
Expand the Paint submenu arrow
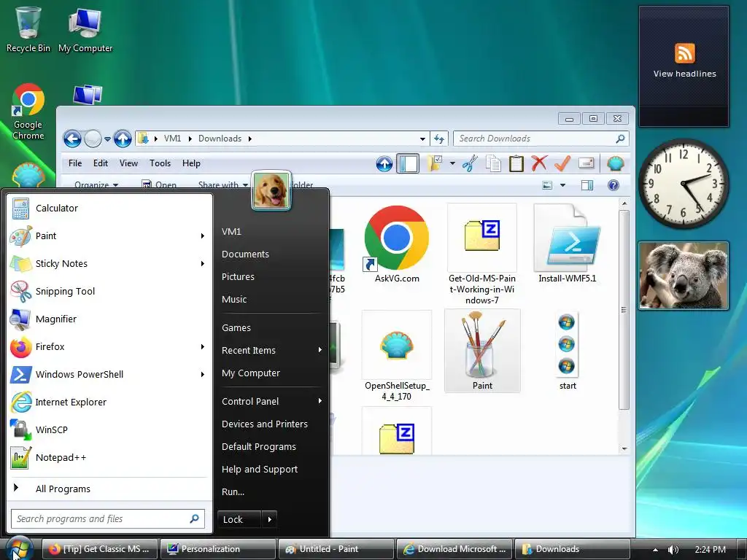[203, 236]
